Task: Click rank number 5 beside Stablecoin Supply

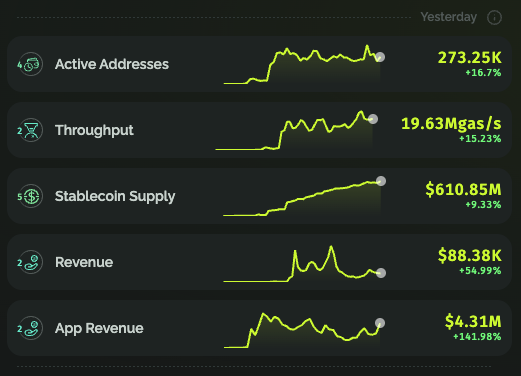Action: pyautogui.click(x=20, y=197)
